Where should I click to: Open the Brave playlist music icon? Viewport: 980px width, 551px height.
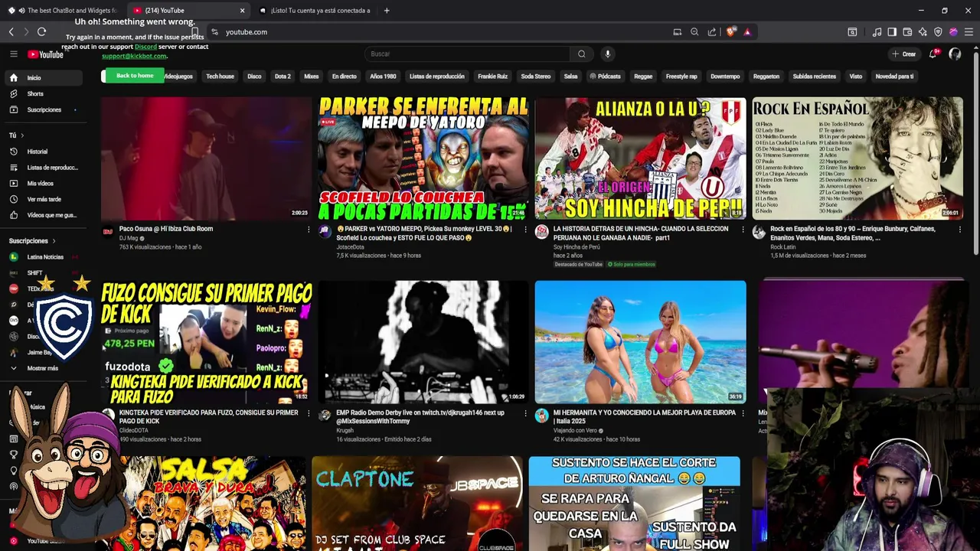pos(877,32)
